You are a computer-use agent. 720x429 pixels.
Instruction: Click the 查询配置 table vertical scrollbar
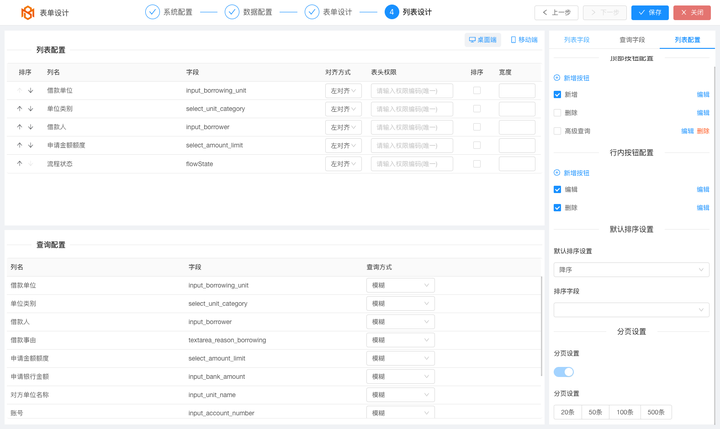click(542, 326)
